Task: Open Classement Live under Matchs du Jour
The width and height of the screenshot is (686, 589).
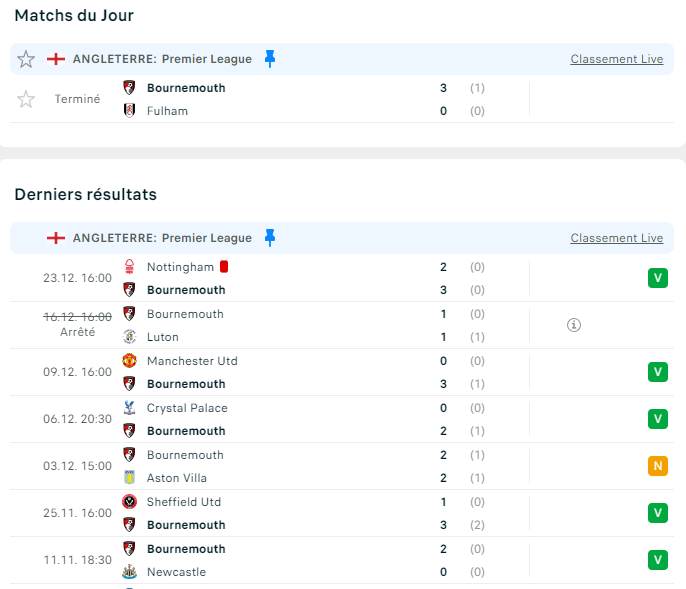Action: (x=616, y=59)
